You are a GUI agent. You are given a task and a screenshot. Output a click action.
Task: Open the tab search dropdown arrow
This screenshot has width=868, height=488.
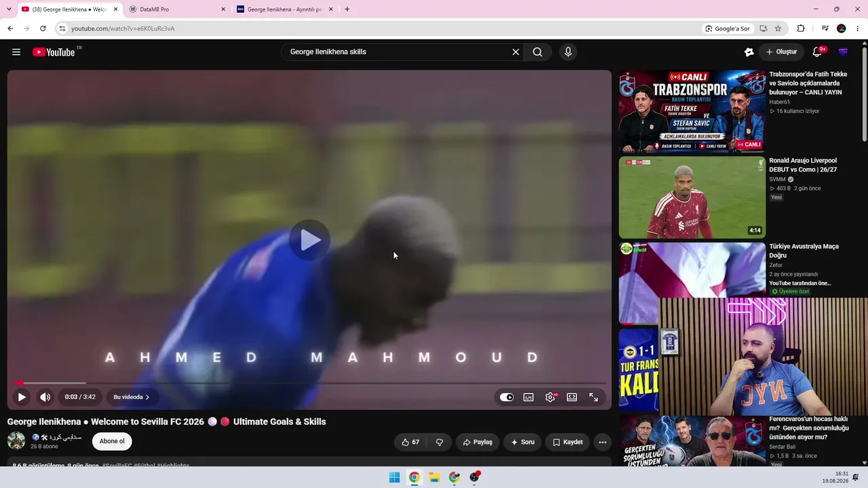pos(9,9)
